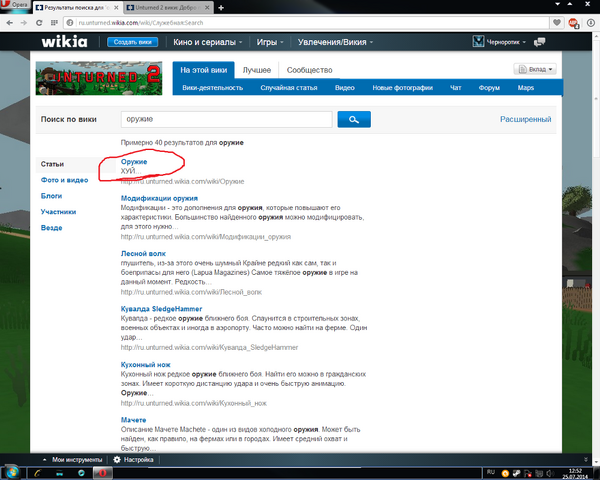Filter results by Везде
The width and height of the screenshot is (600, 480).
51,228
